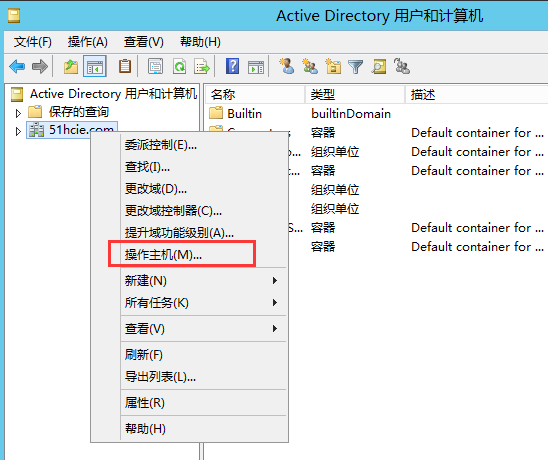This screenshot has width=548, height=460.
Task: Toggle Show/Hide action pane icon
Action: pos(256,67)
